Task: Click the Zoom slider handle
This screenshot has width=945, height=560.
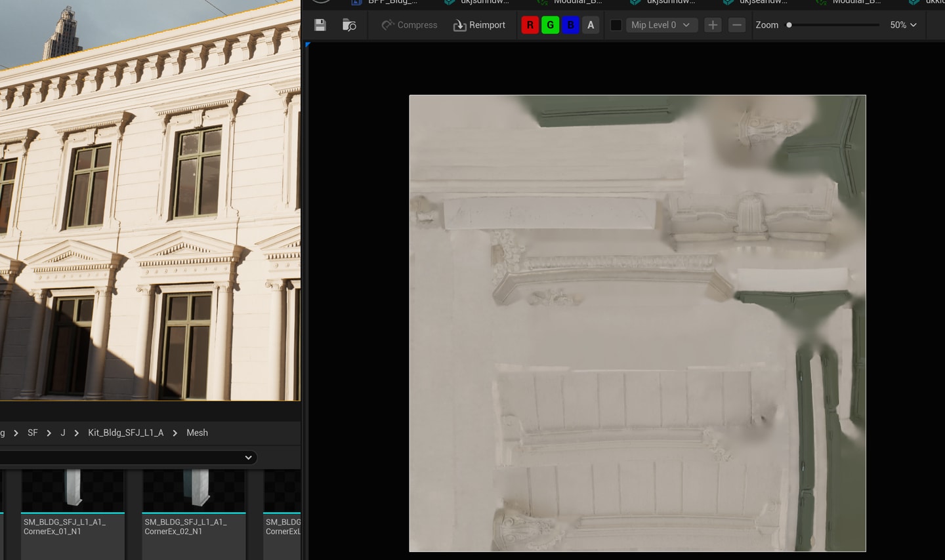Action: click(789, 25)
